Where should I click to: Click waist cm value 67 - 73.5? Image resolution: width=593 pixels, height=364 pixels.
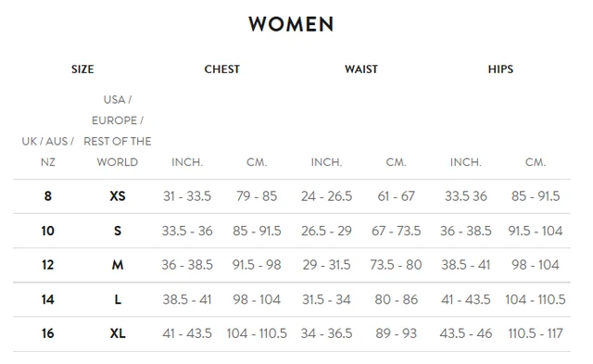[396, 231]
